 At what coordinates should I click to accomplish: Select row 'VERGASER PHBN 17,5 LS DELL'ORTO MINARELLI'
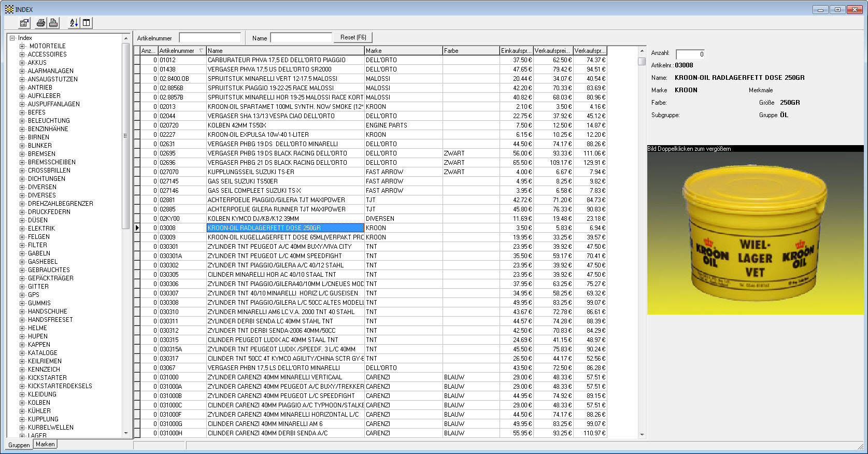click(x=286, y=368)
